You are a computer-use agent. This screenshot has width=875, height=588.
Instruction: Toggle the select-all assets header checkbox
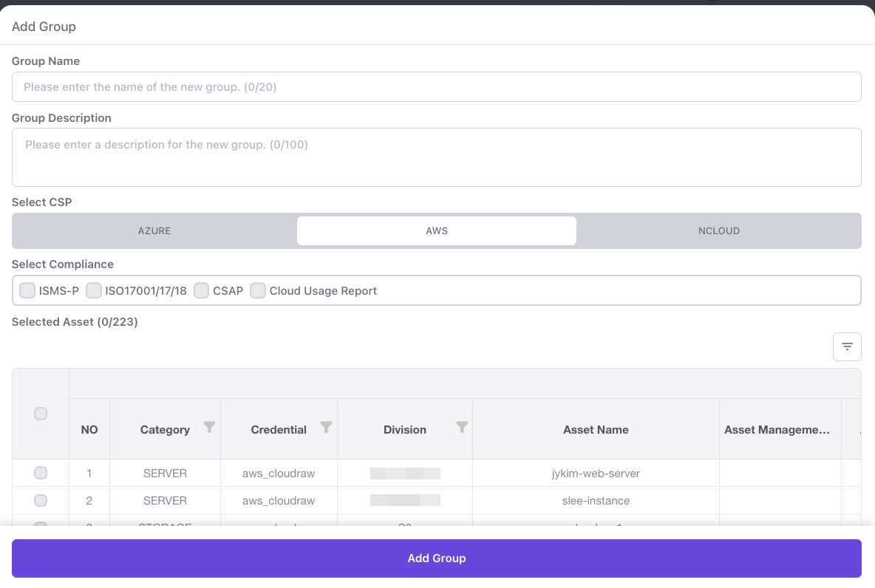click(41, 414)
